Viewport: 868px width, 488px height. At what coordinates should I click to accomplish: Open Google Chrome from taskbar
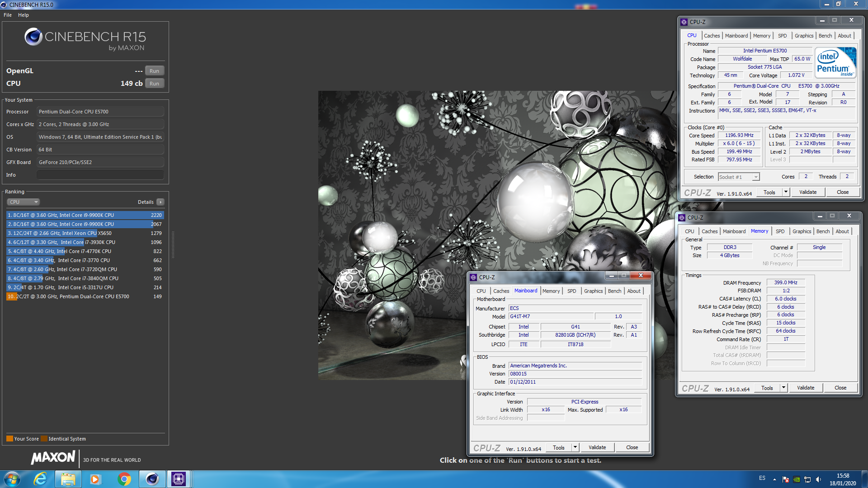[x=124, y=479]
